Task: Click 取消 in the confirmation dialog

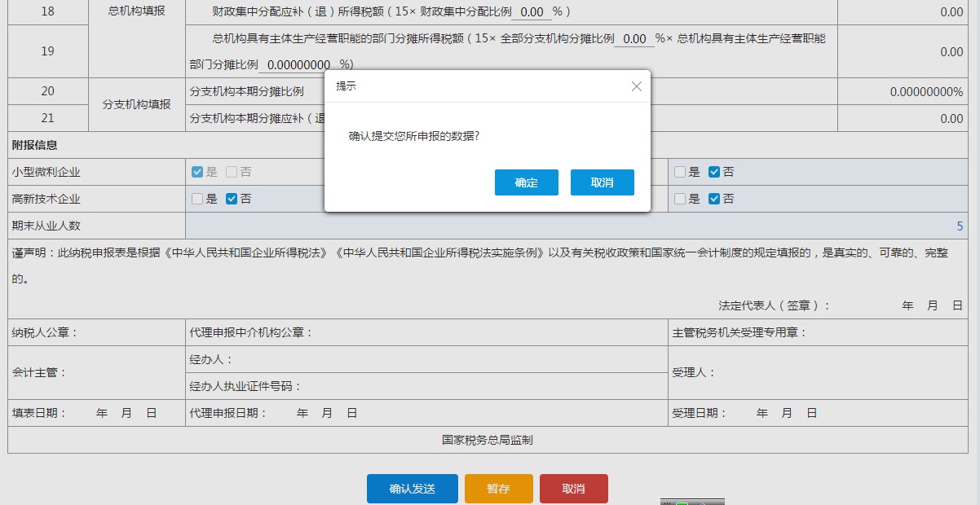Action: 602,182
